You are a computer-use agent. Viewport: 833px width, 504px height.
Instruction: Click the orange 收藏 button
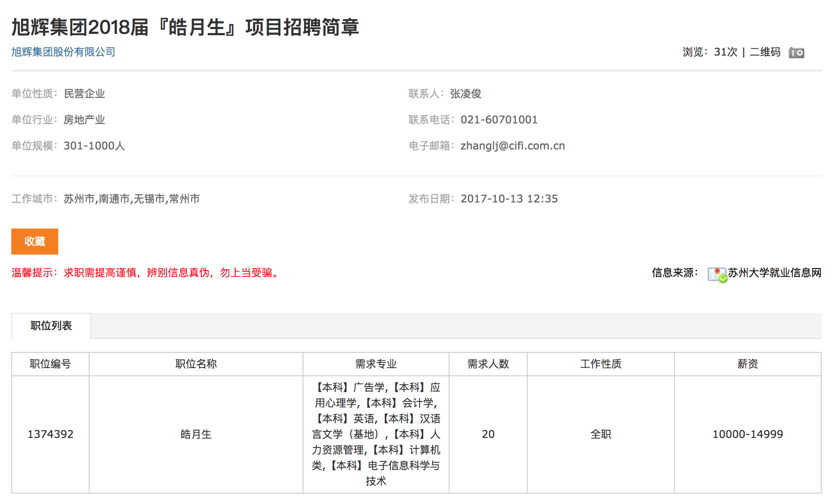coord(35,242)
